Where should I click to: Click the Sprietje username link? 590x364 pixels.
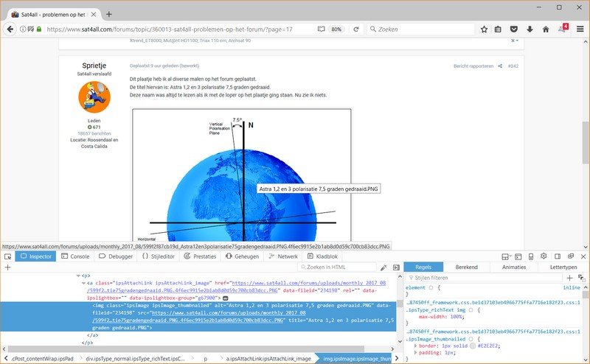click(94, 65)
